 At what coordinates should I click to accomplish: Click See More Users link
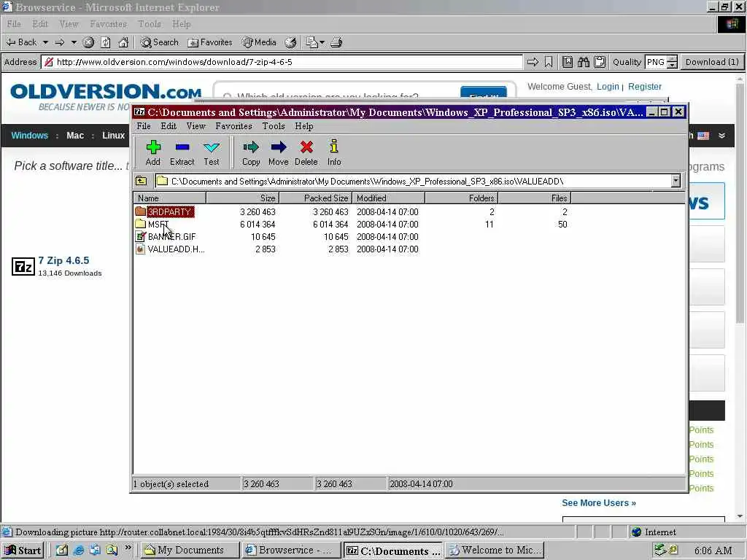point(599,503)
